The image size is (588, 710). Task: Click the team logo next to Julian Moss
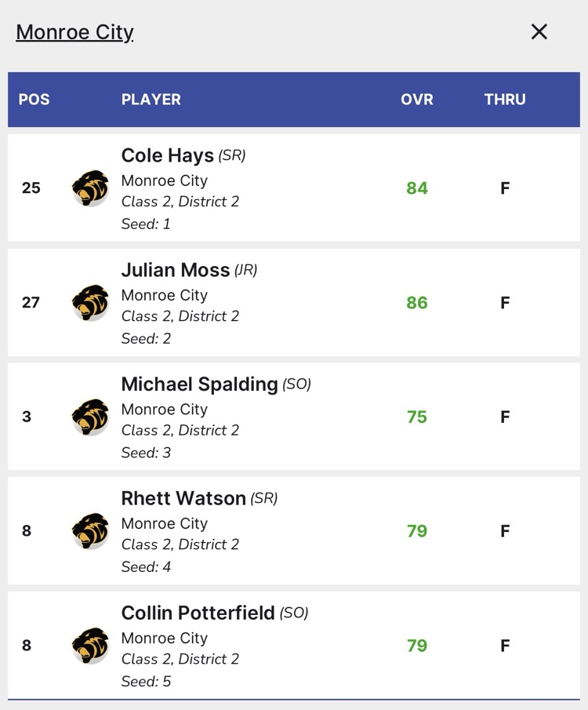pos(90,303)
